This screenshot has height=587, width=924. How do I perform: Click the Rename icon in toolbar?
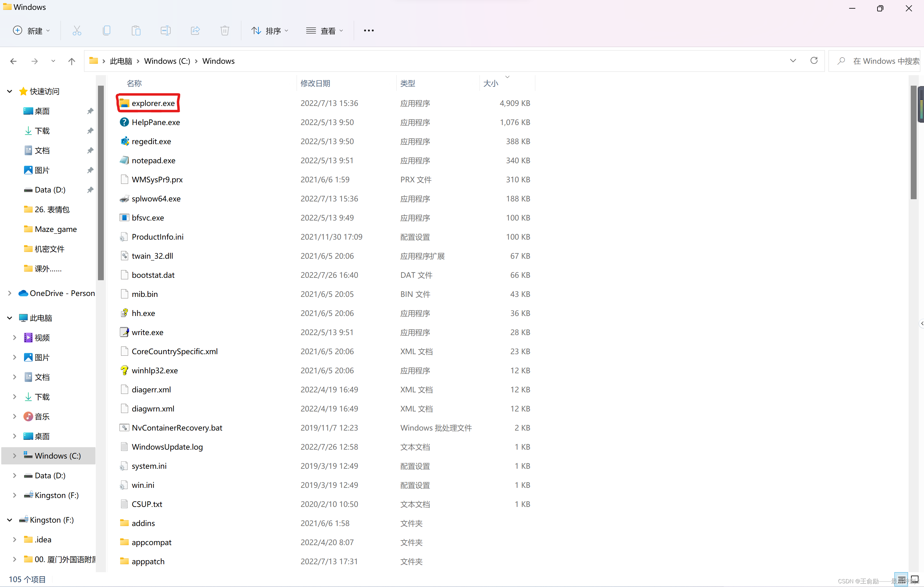165,31
